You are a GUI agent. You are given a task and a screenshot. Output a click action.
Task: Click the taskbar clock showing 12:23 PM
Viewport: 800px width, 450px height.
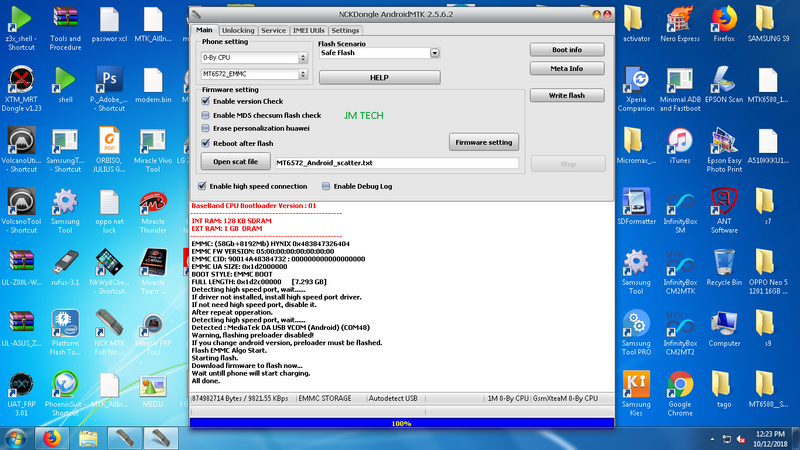[x=771, y=439]
